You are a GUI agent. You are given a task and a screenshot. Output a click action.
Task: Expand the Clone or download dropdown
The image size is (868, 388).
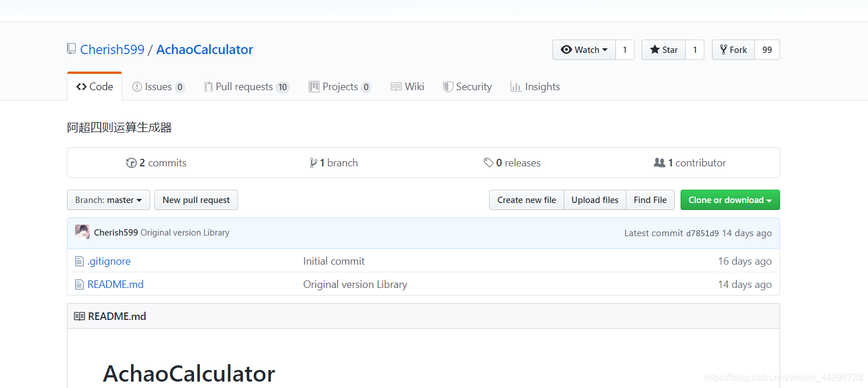730,200
